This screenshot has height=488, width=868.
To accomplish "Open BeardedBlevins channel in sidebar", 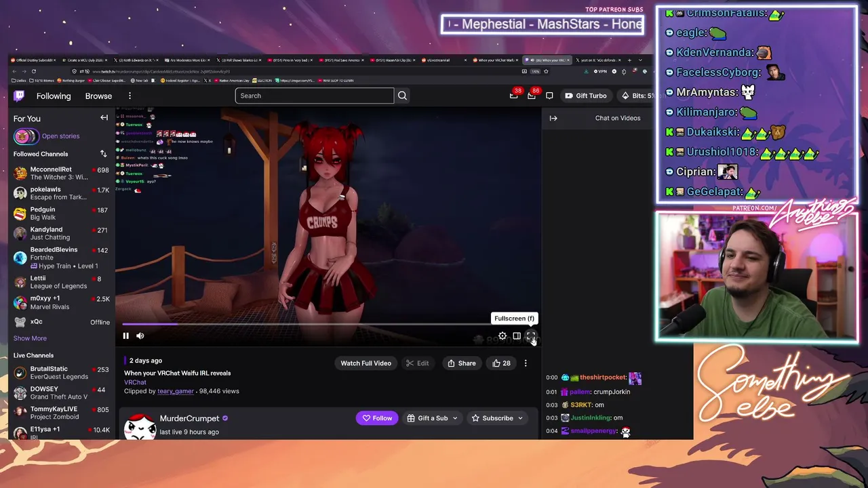I will [x=61, y=258].
